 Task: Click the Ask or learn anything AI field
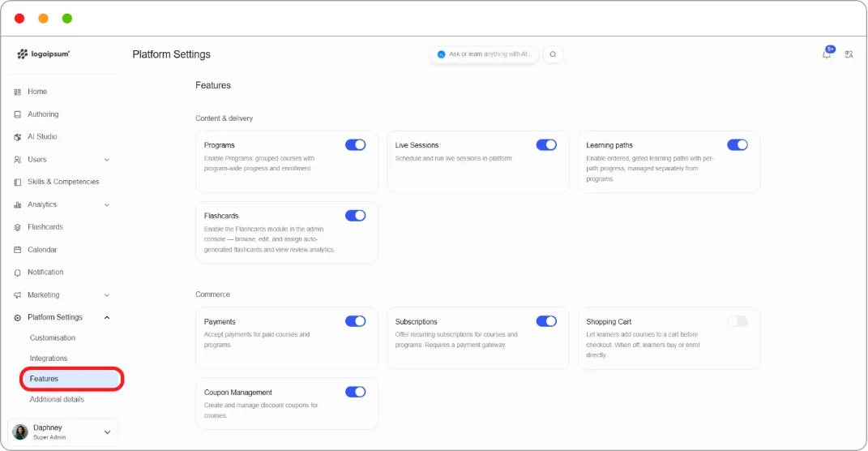pos(484,54)
